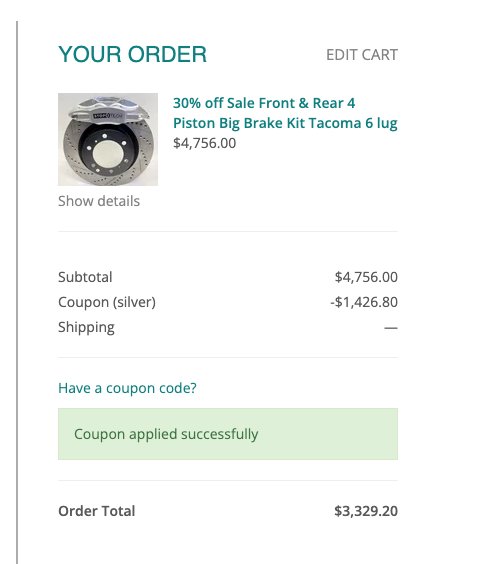Click the $4,756.00 price under product title
This screenshot has height=564, width=489.
coord(204,143)
